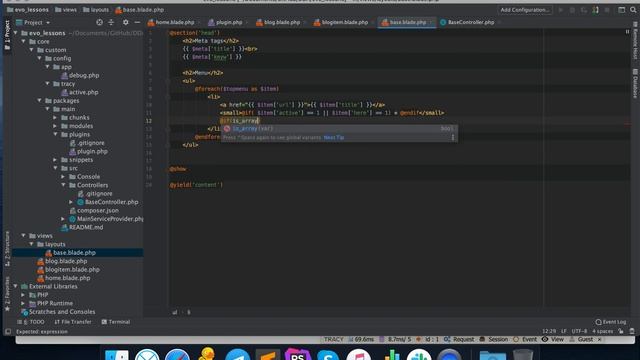This screenshot has height=360, width=640.
Task: Open the Structure side tool window
Action: [x=7, y=249]
